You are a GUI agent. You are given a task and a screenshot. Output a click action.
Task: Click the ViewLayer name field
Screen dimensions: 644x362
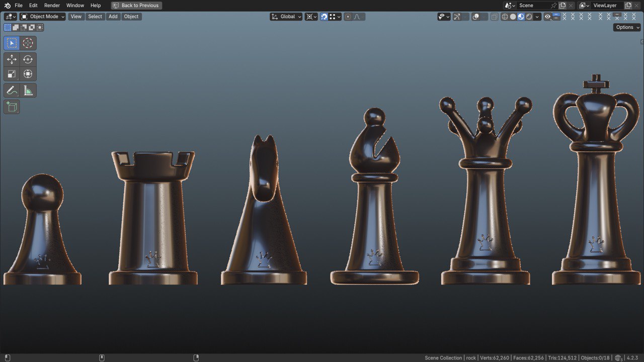[x=607, y=6]
